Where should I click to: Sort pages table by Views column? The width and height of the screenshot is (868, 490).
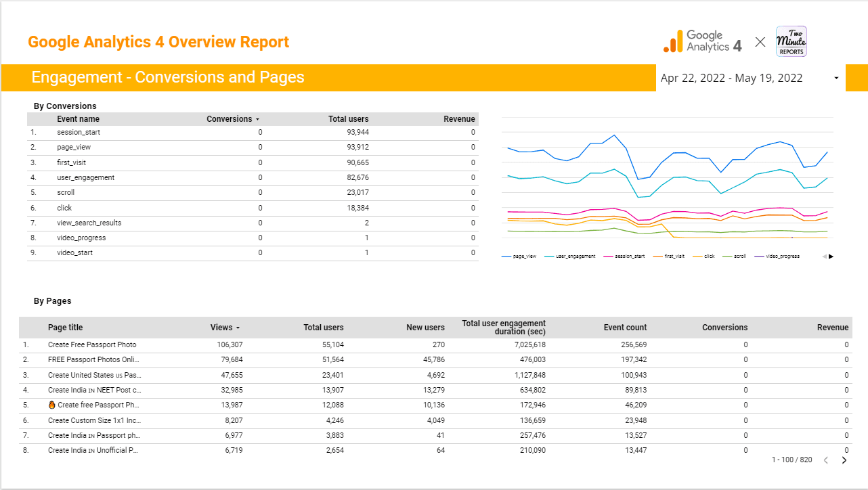(x=225, y=328)
